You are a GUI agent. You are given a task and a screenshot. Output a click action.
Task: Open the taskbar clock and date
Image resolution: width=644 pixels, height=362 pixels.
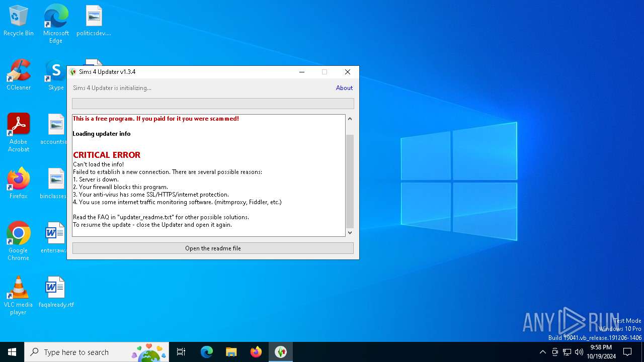coord(601,352)
